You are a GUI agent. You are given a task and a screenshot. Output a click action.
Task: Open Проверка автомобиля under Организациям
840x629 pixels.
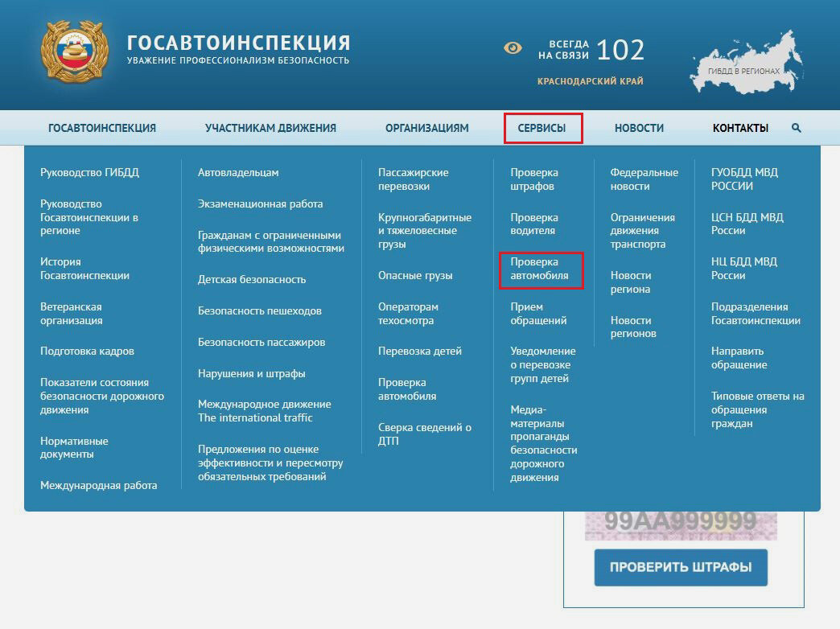click(407, 389)
